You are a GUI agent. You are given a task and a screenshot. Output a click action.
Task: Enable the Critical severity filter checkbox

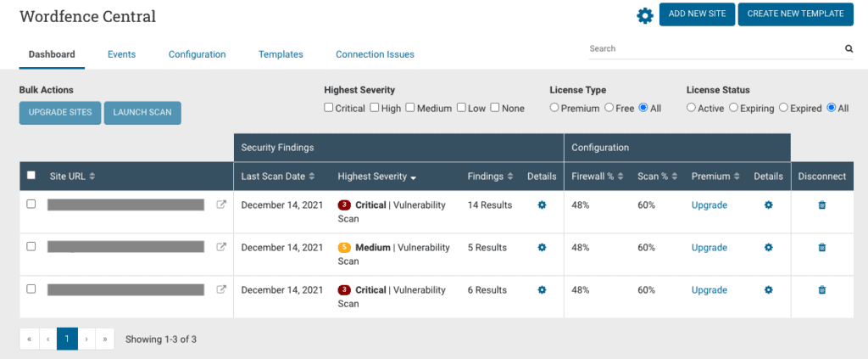pos(329,108)
